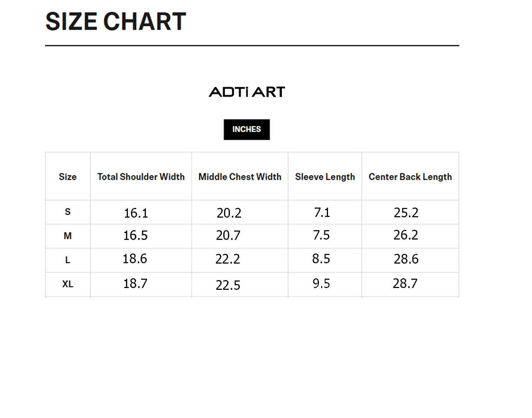The width and height of the screenshot is (532, 418).
Task: Click shoulder width value 18.6
Action: coord(135,259)
